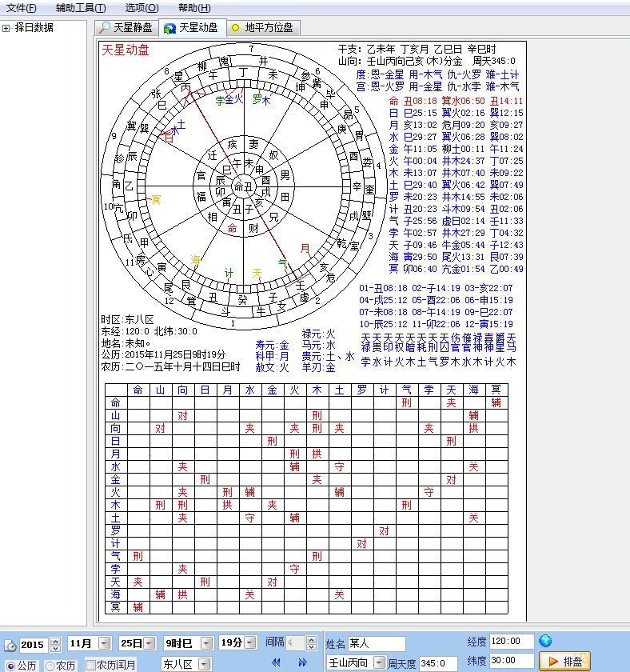Click the 天星动盘 red chart title
Image resolution: width=630 pixels, height=672 pixels.
click(x=126, y=50)
